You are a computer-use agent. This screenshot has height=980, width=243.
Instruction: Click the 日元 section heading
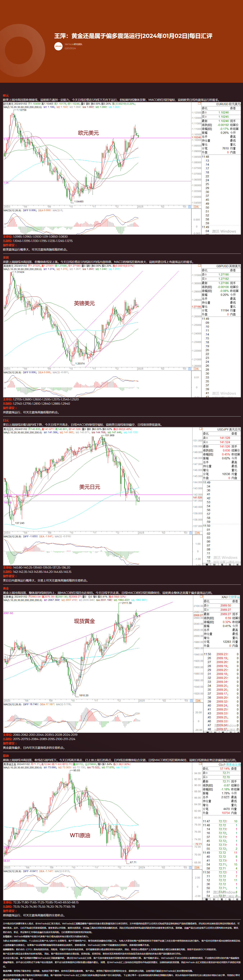pos(6,420)
